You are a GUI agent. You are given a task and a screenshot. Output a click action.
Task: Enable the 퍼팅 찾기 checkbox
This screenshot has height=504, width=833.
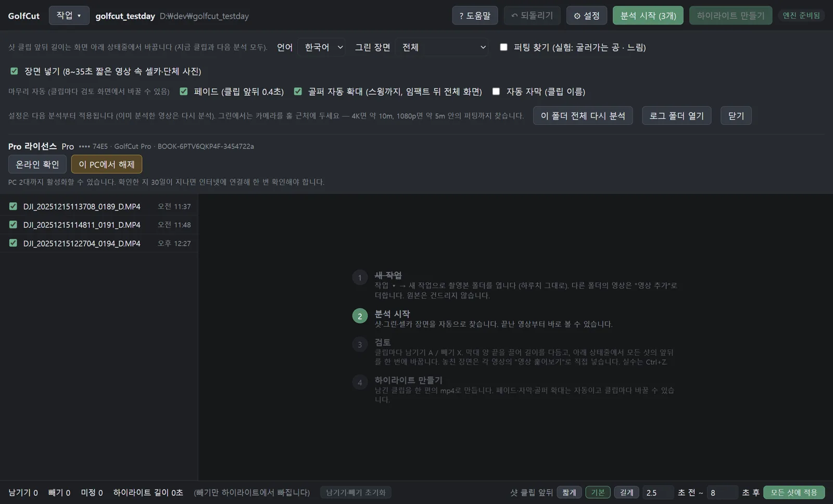pyautogui.click(x=503, y=47)
